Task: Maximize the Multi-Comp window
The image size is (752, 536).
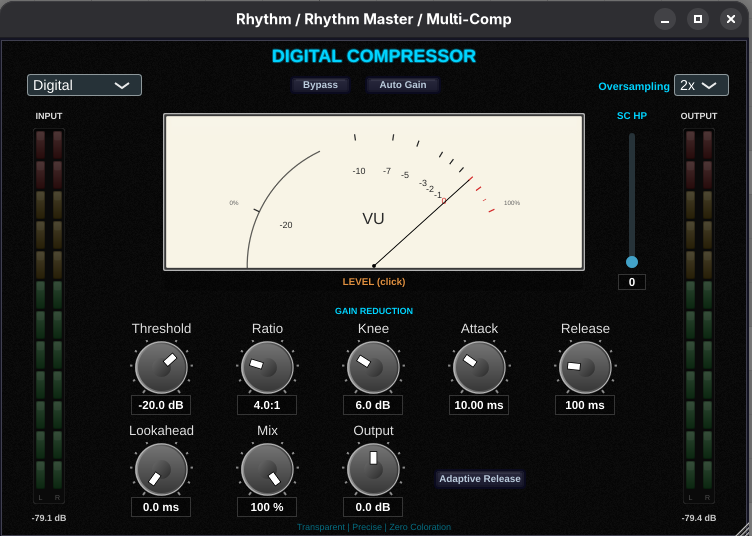Action: (x=698, y=19)
